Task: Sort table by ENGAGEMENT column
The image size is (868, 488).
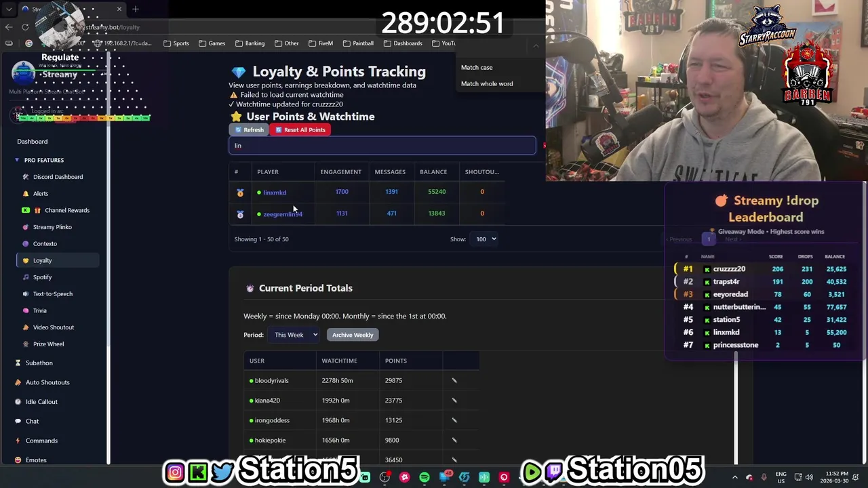Action: click(340, 172)
